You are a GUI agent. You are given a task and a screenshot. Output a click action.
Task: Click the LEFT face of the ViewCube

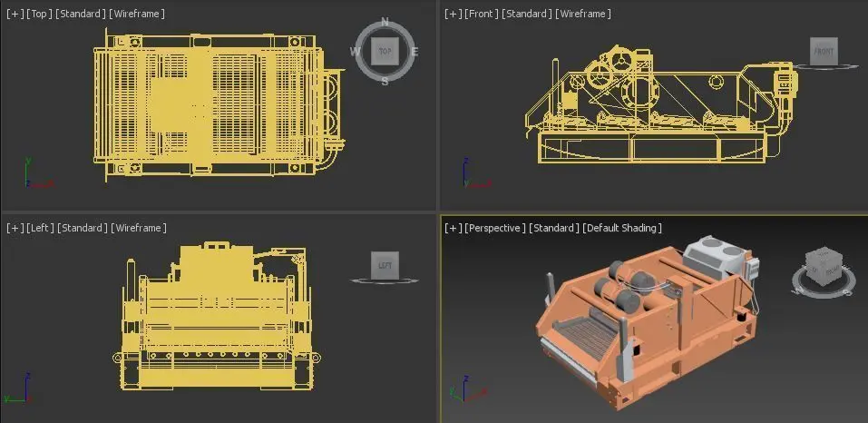point(385,265)
